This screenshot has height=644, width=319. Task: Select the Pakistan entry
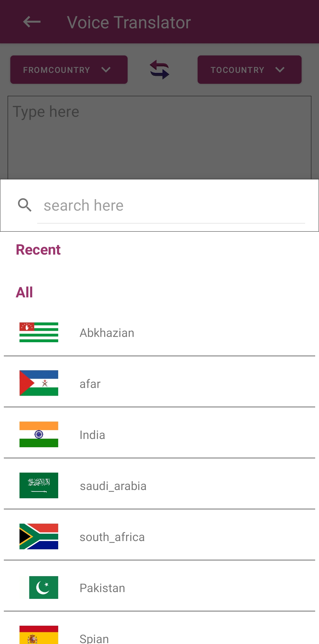tap(102, 588)
